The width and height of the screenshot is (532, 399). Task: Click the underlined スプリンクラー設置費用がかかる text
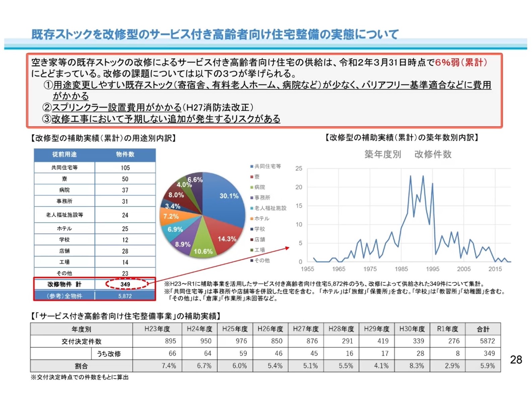[116, 108]
